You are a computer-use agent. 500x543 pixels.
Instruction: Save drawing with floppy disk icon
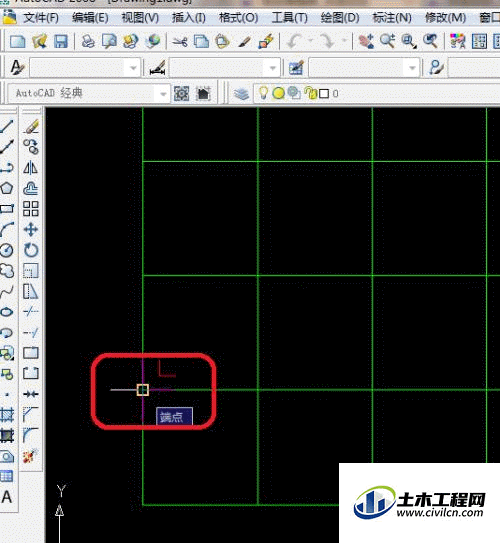[61, 42]
